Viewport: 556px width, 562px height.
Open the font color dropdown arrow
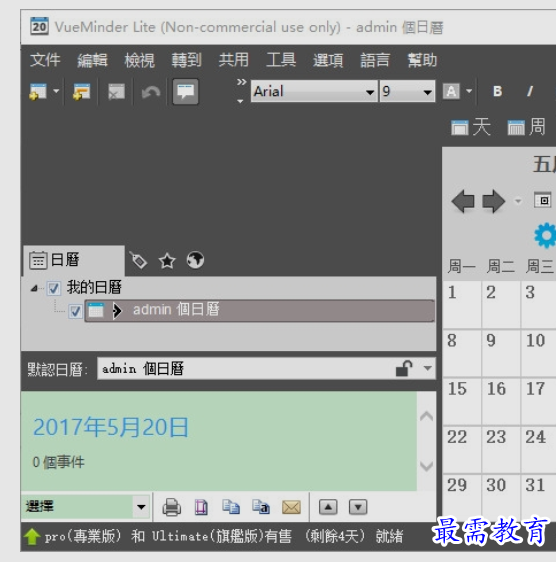coord(469,91)
